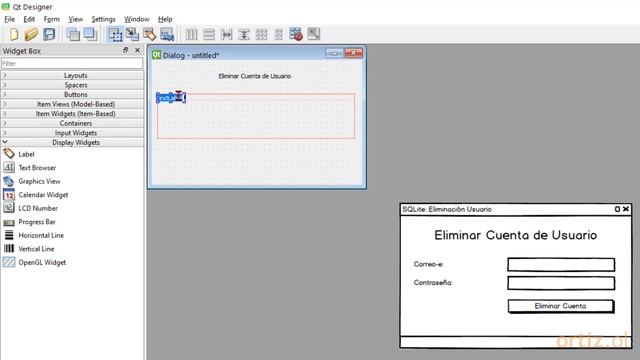640x360 pixels.
Task: Click the selected label being edited in Dialog
Action: click(171, 98)
